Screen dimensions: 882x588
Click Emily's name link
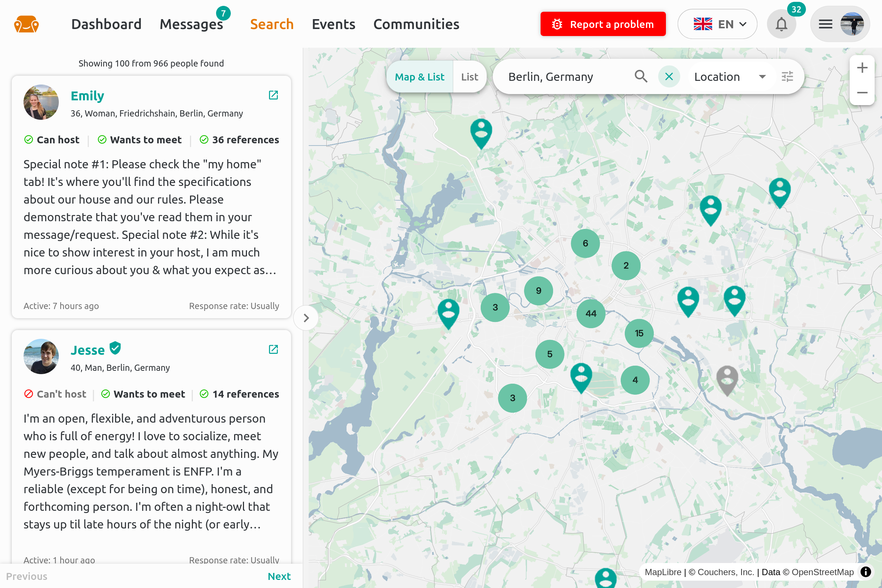(87, 96)
